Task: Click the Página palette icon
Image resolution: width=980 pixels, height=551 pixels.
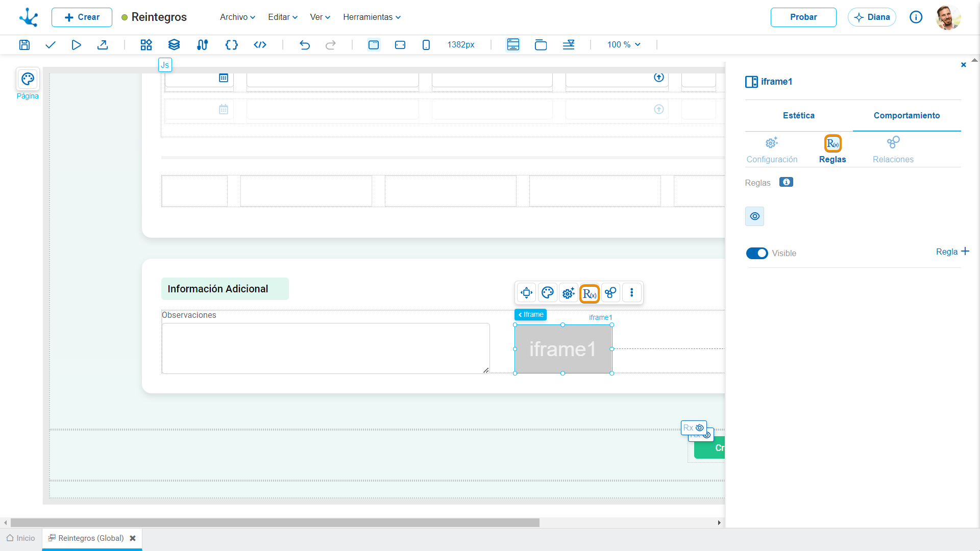Action: pos(28,79)
